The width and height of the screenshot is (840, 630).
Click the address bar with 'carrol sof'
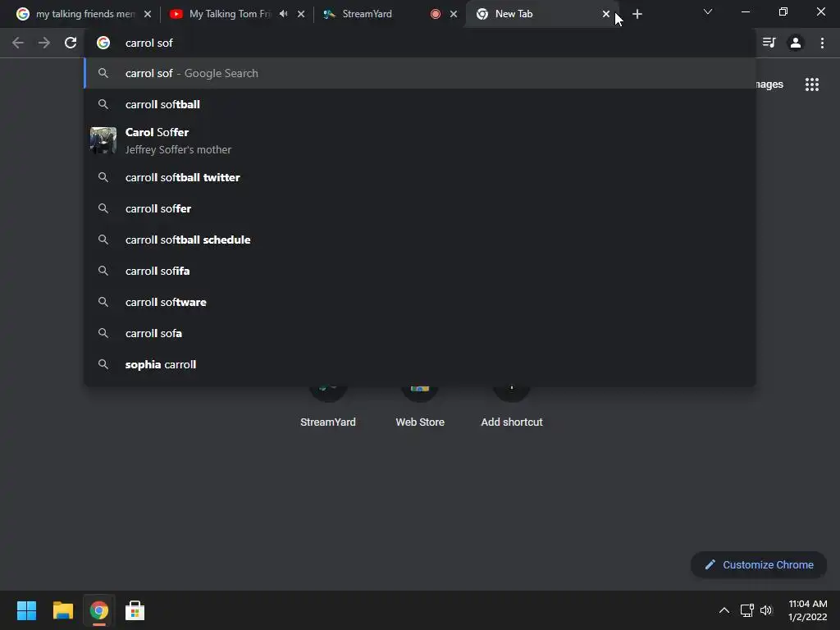419,43
